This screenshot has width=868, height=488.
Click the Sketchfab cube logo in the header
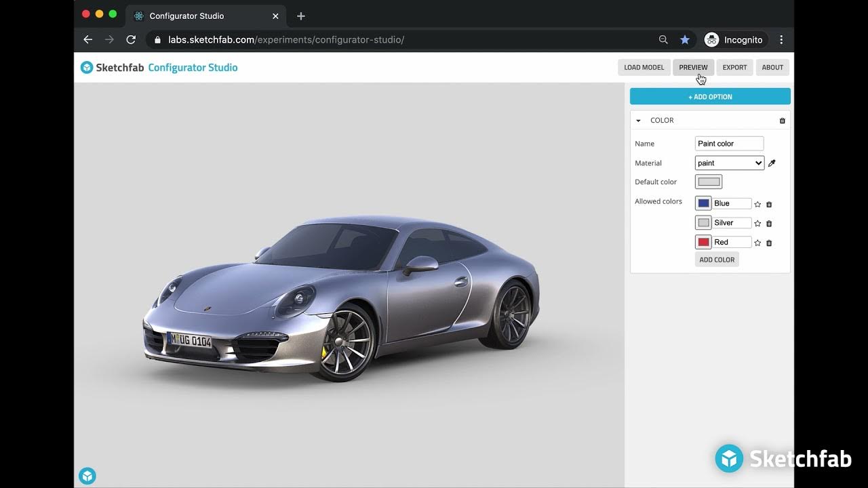tap(87, 67)
